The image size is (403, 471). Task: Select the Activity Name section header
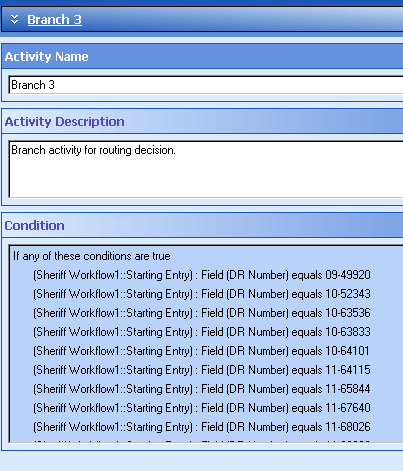(46, 57)
